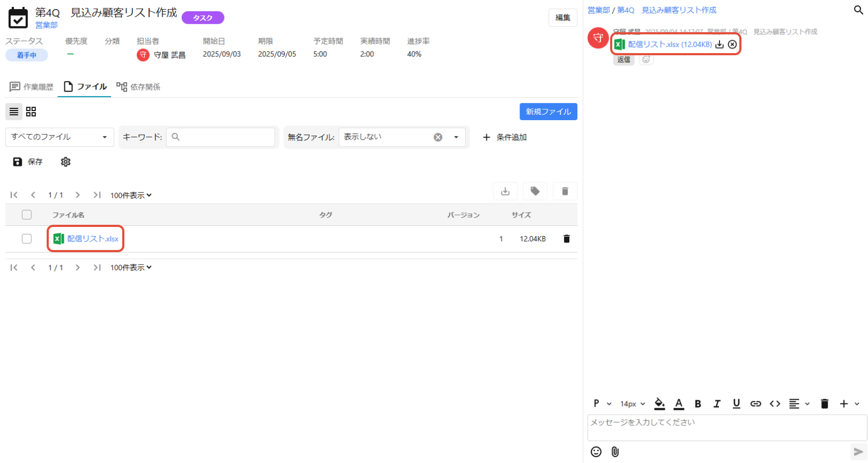Click the サイズ column header
Screen dimensions: 868x463
click(x=521, y=215)
